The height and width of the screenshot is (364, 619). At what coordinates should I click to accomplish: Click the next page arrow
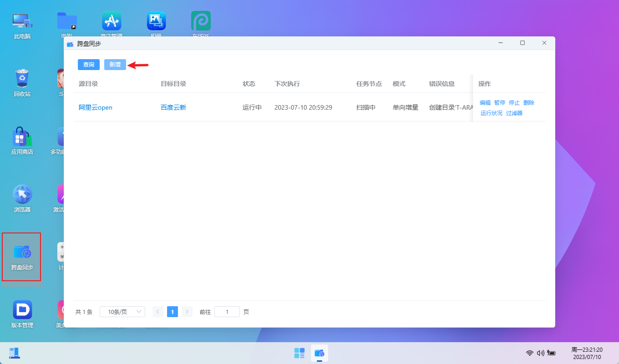click(187, 312)
